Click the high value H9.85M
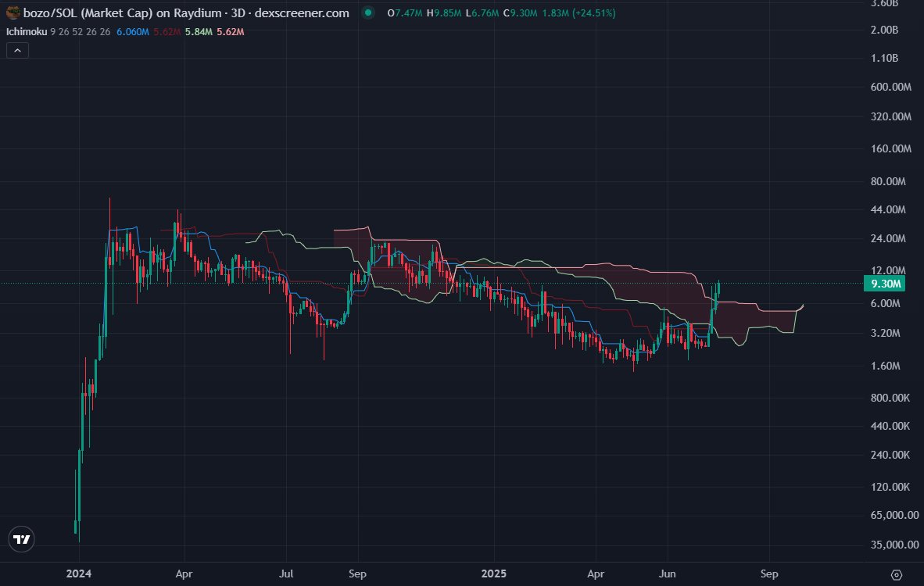924x586 pixels. [x=444, y=13]
